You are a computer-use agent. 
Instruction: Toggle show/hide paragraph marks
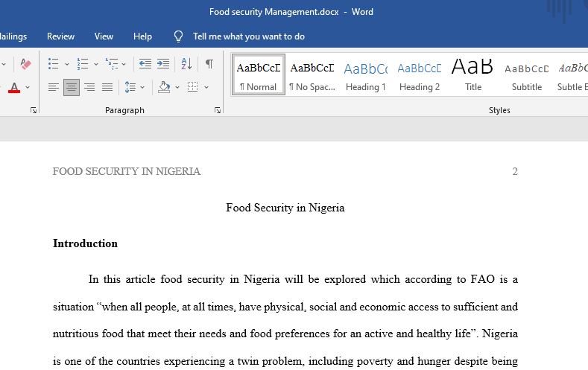pyautogui.click(x=209, y=64)
